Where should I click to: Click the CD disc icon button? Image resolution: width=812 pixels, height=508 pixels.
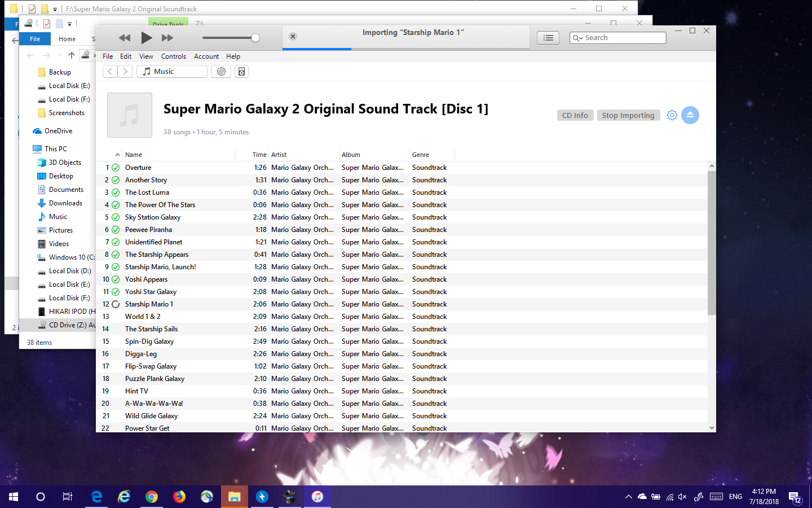[221, 72]
